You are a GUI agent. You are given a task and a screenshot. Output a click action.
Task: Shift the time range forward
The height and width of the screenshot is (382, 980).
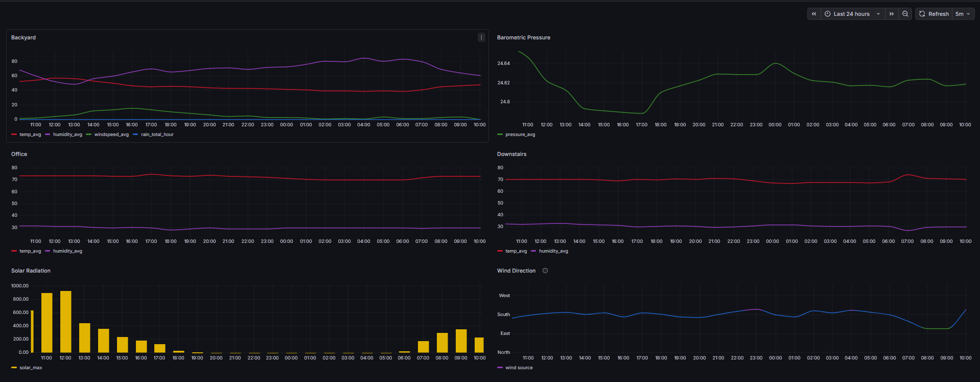pyautogui.click(x=892, y=14)
